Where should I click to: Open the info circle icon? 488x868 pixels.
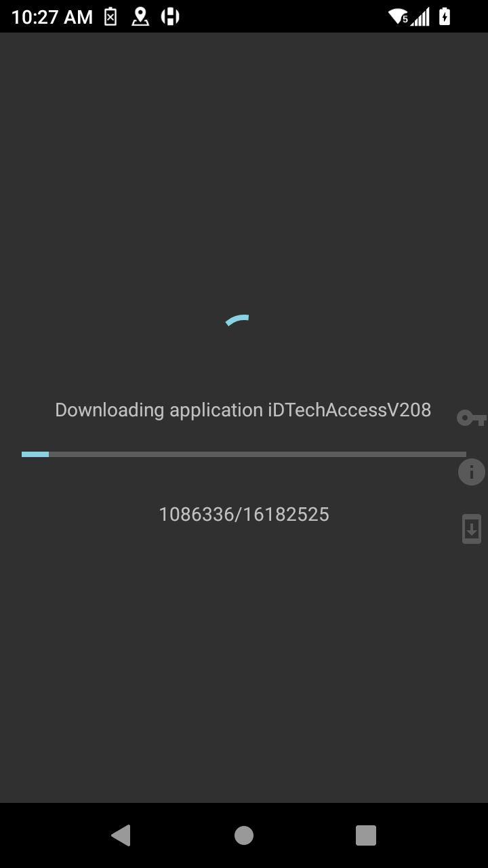(472, 471)
